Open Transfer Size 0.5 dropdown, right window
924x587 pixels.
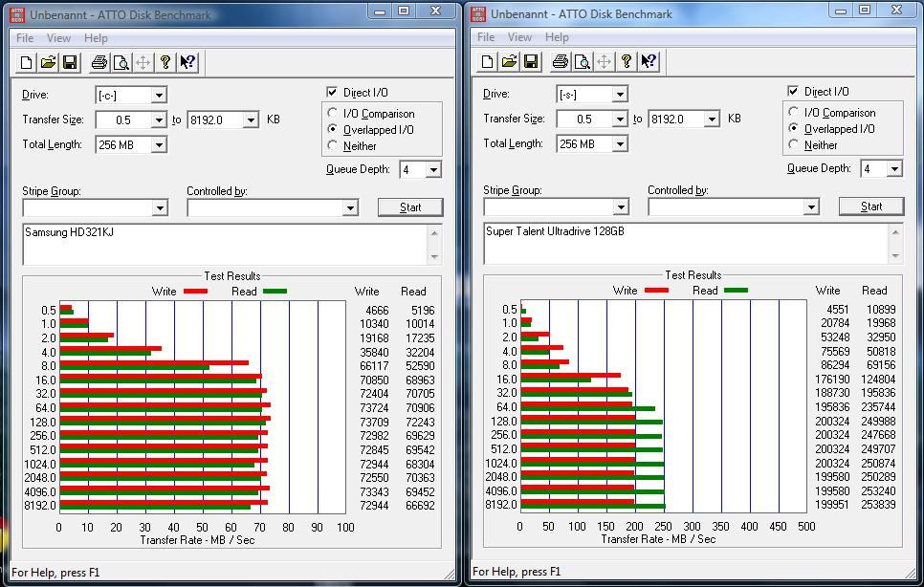619,119
